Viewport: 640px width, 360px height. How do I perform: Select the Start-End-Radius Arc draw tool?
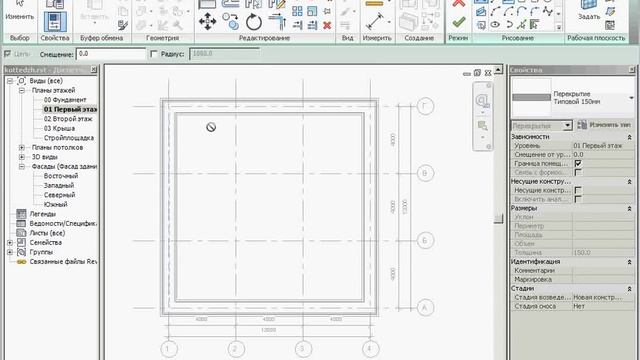pos(495,12)
